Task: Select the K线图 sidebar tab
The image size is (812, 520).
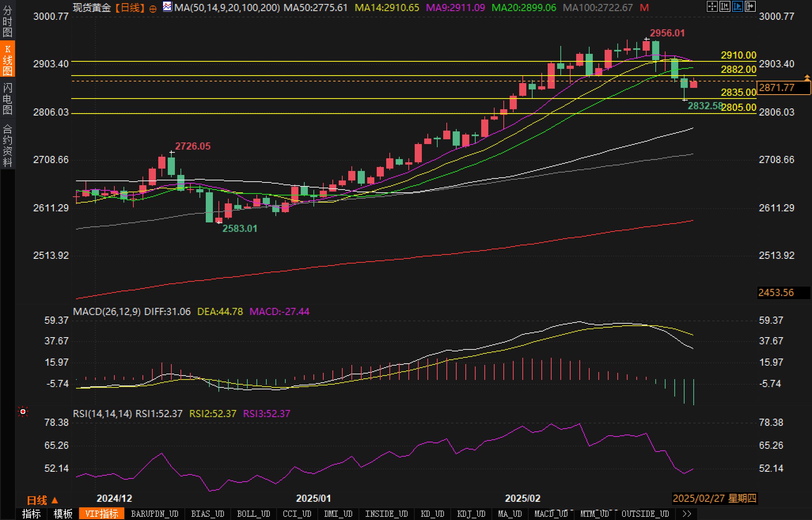Action: pos(8,59)
